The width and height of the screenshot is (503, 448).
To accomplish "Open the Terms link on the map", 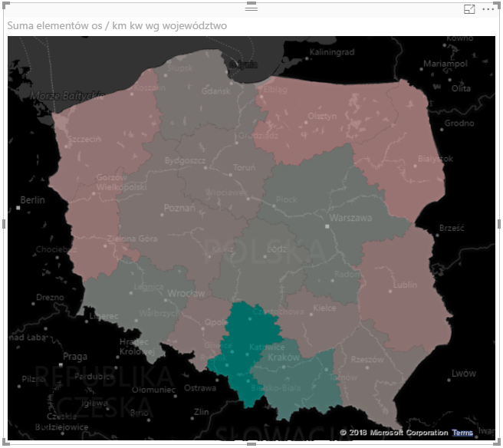I will click(462, 433).
